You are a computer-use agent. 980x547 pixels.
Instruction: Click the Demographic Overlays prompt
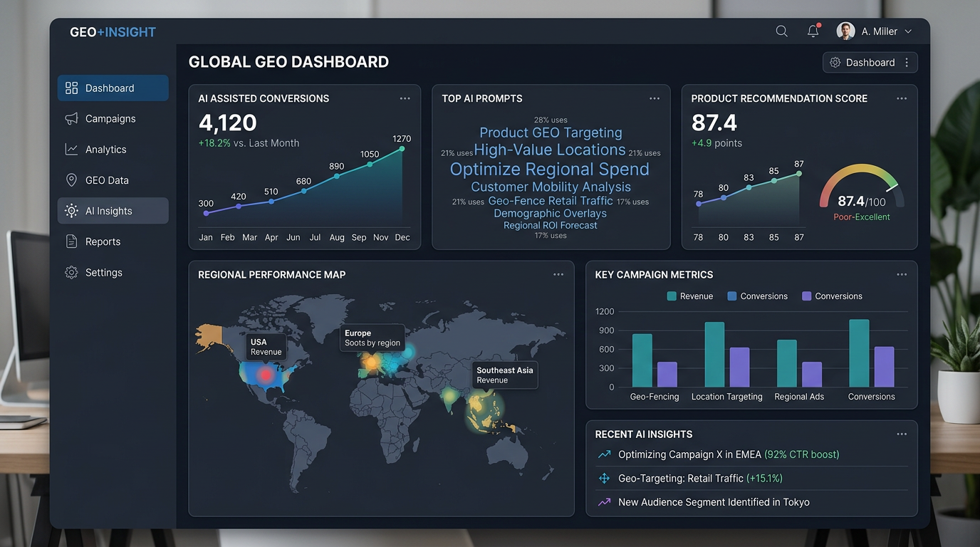[551, 214]
